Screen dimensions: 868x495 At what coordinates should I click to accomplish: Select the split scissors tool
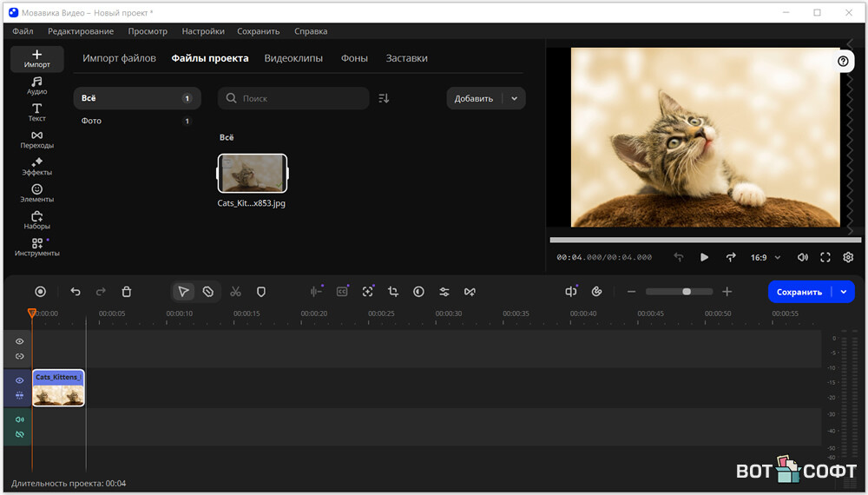point(235,292)
